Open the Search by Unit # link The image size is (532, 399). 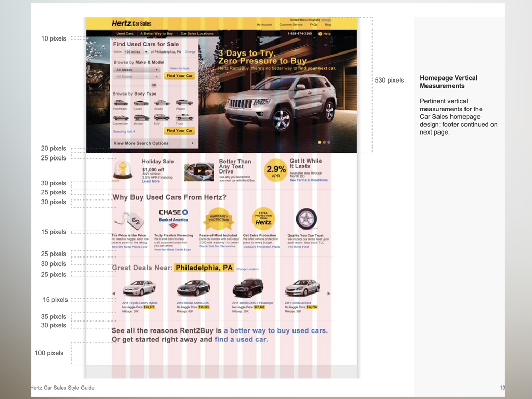point(124,132)
